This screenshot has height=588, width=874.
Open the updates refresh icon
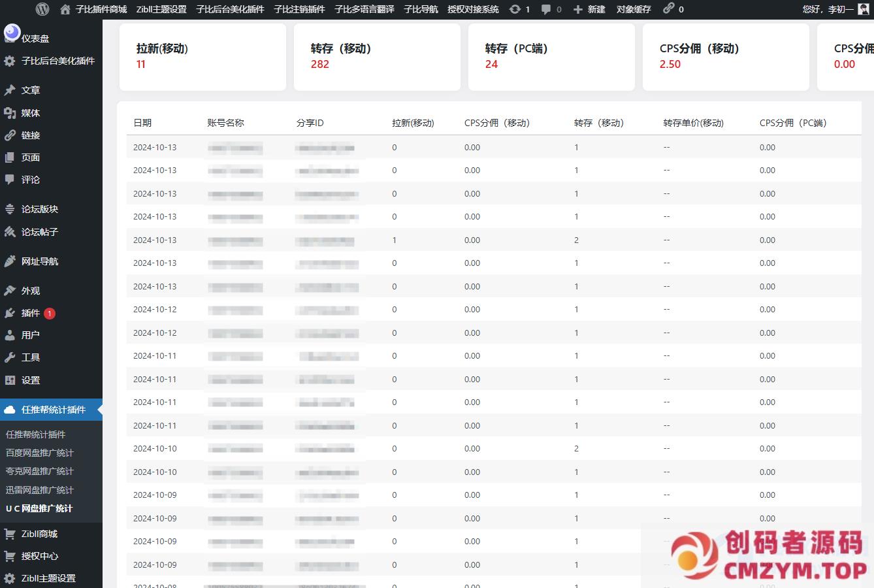coord(515,9)
